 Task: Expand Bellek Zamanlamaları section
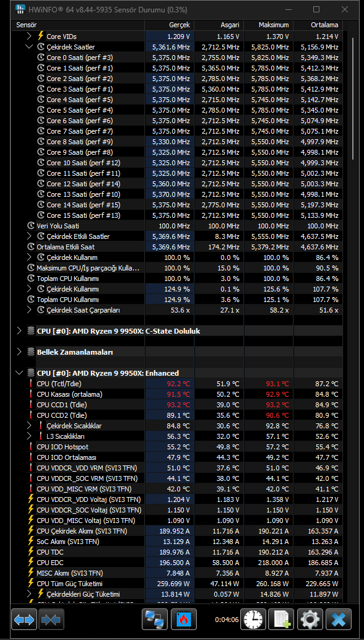click(x=19, y=352)
